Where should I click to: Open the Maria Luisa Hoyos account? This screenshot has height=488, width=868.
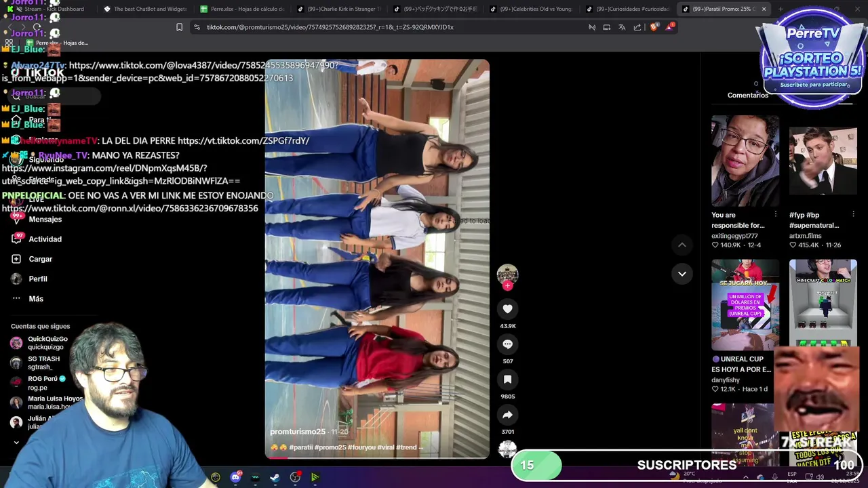point(46,403)
